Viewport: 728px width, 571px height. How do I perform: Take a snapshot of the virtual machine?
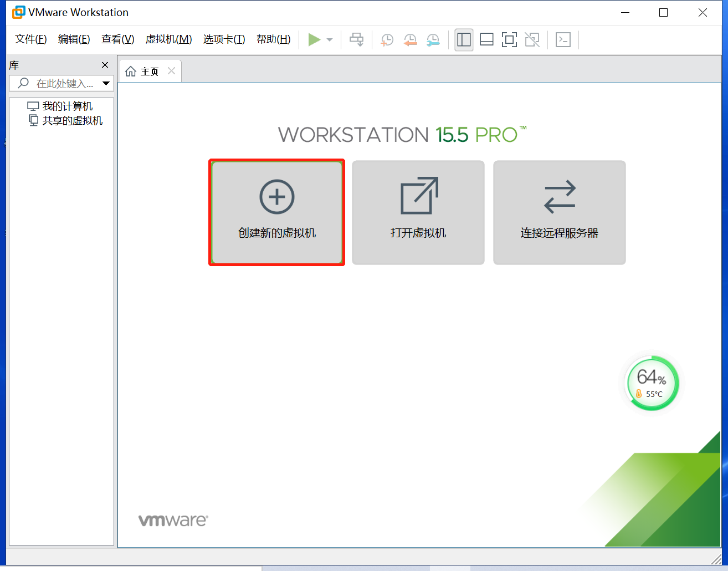[387, 40]
